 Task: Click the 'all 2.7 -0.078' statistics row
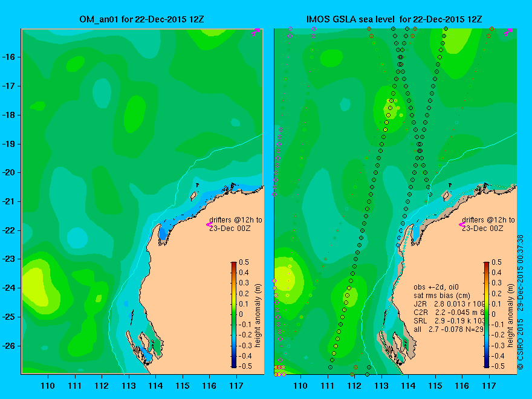coord(449,329)
